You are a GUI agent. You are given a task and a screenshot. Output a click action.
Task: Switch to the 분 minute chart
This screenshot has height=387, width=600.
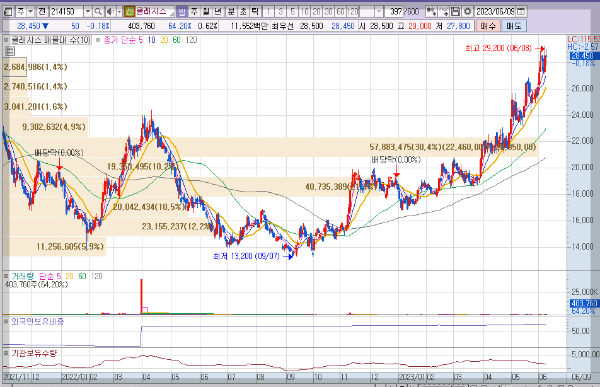point(231,12)
